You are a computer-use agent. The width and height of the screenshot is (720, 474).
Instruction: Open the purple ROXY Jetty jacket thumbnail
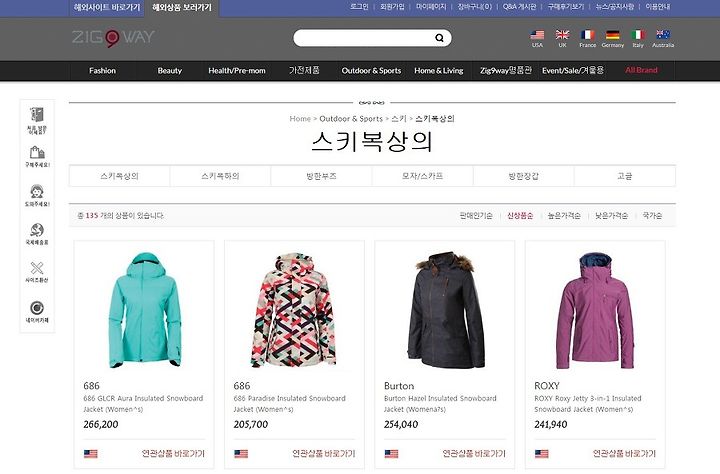point(595,311)
